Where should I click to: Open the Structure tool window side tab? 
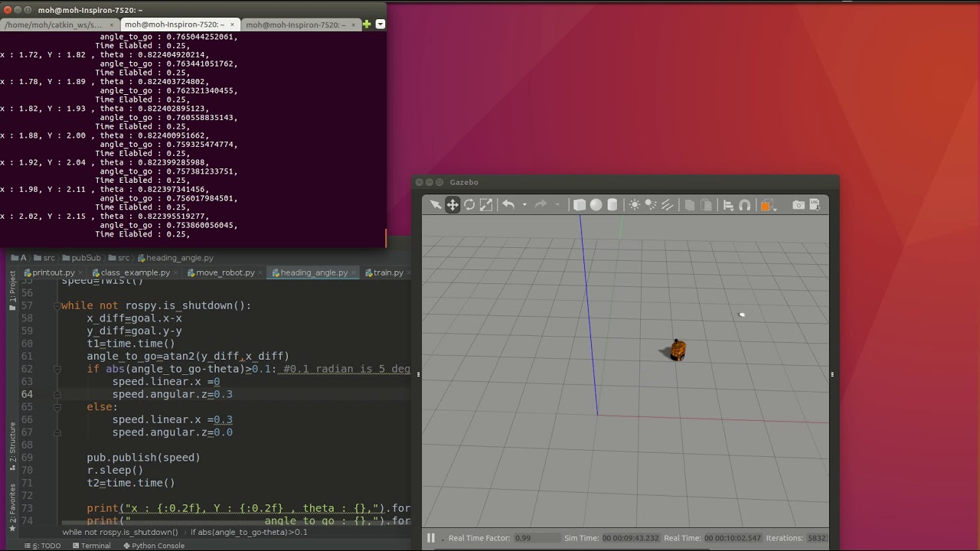click(12, 447)
